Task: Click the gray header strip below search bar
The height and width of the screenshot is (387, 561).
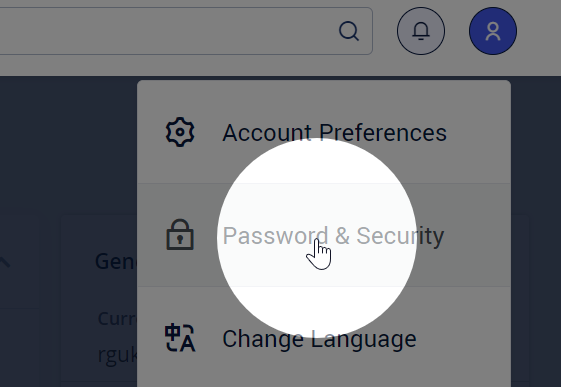Action: click(186, 65)
